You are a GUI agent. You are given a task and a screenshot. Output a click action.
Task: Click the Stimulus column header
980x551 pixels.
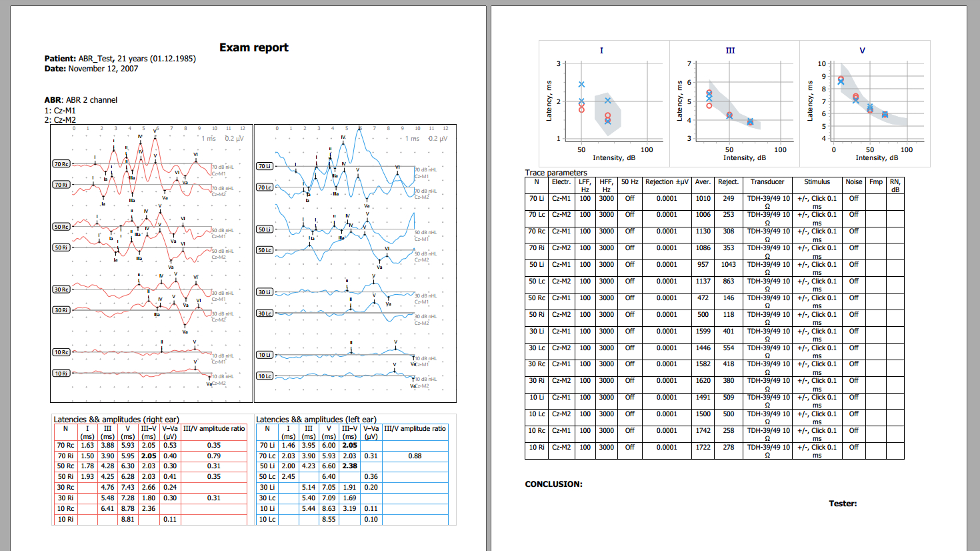click(x=817, y=181)
